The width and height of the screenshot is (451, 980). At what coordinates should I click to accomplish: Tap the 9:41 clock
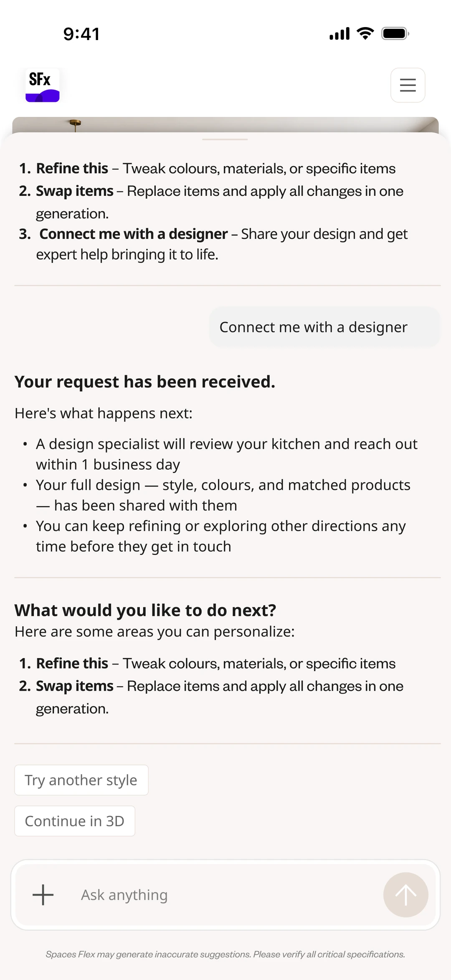pyautogui.click(x=81, y=34)
